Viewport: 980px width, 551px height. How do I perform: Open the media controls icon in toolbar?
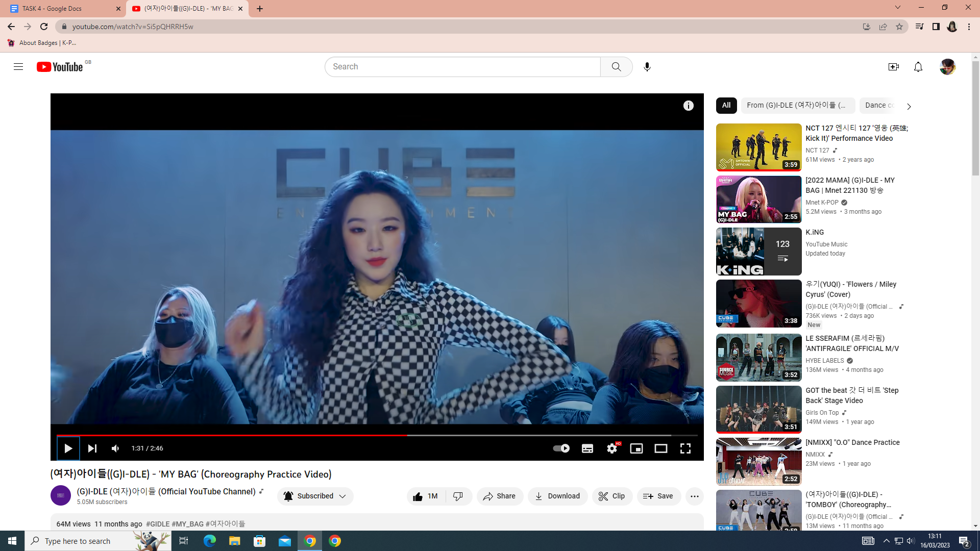coord(919,27)
